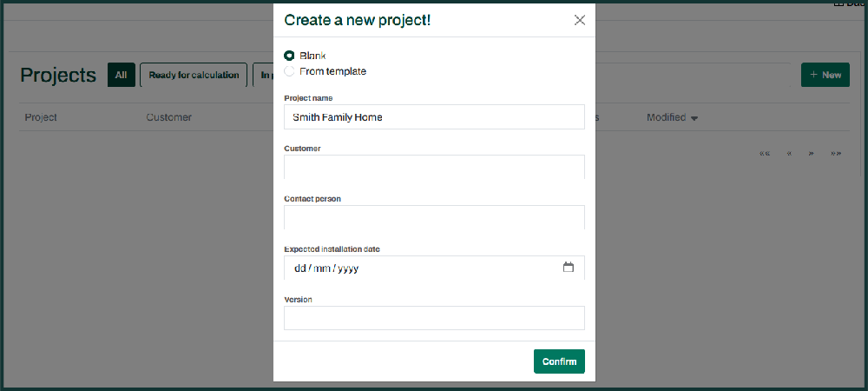Sort by the Customer column header
Viewport: 868px width, 391px height.
168,117
